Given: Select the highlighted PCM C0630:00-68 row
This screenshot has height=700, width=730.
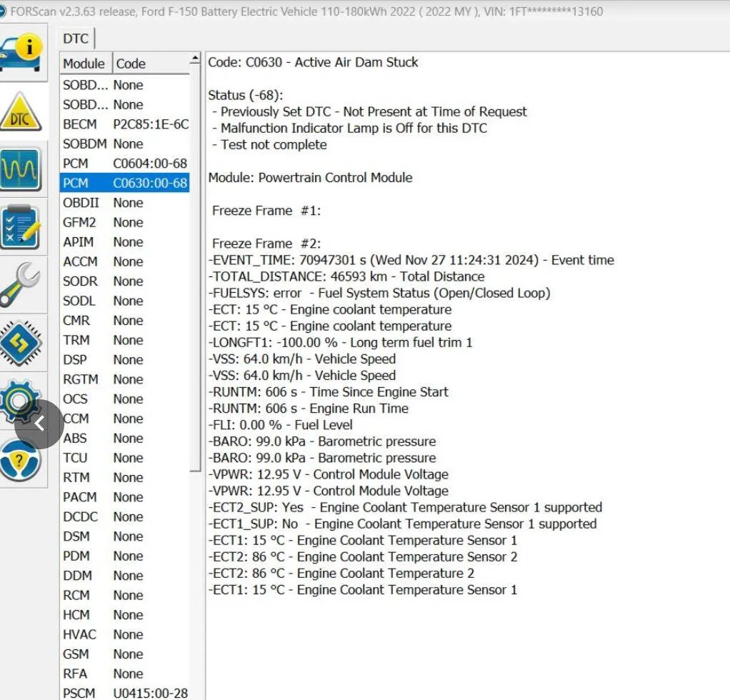Looking at the screenshot, I should click(x=125, y=184).
